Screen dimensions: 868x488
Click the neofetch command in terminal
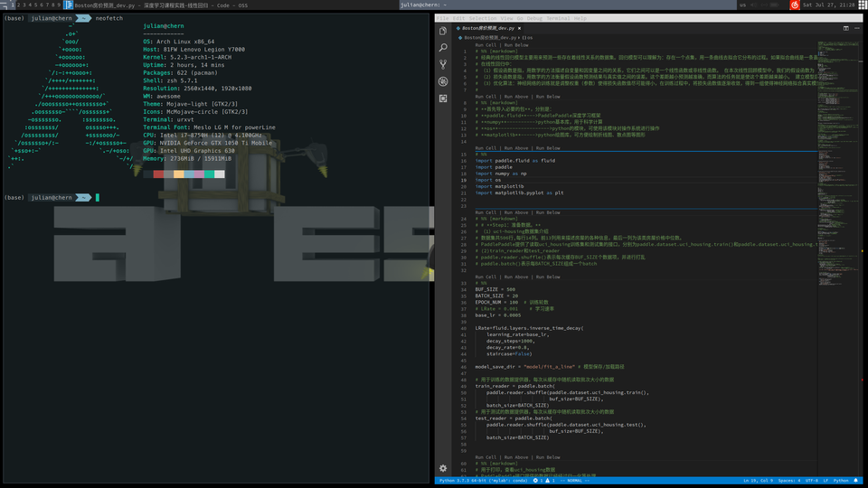pos(109,18)
